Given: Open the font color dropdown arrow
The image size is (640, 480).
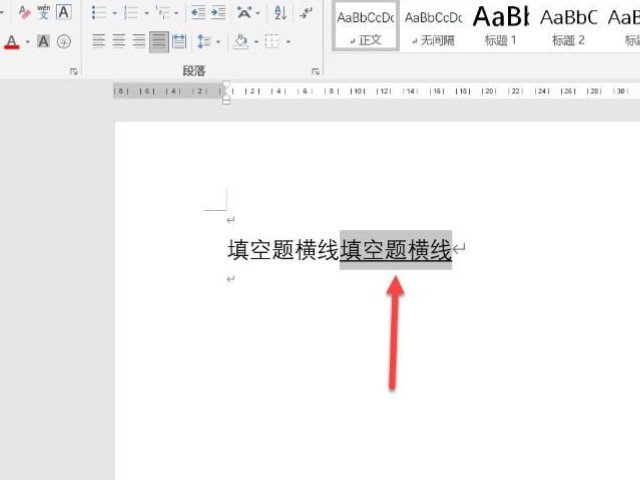Looking at the screenshot, I should point(28,42).
